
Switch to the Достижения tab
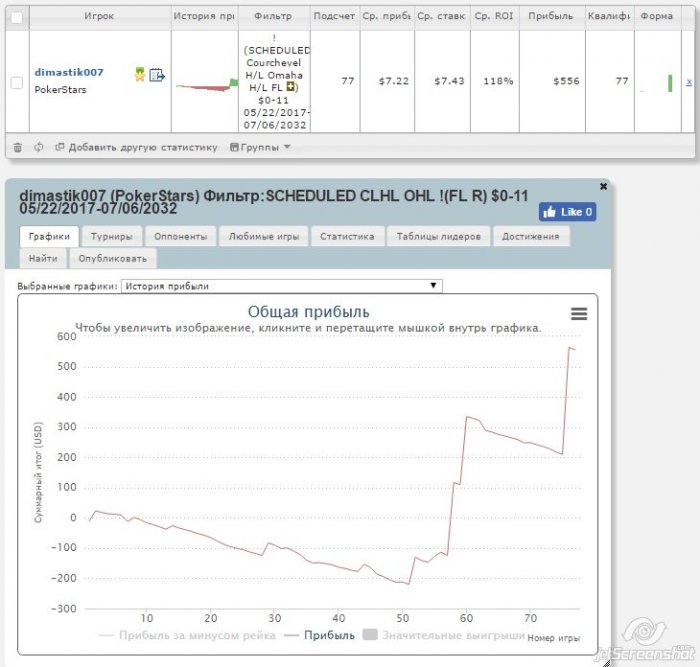[531, 236]
